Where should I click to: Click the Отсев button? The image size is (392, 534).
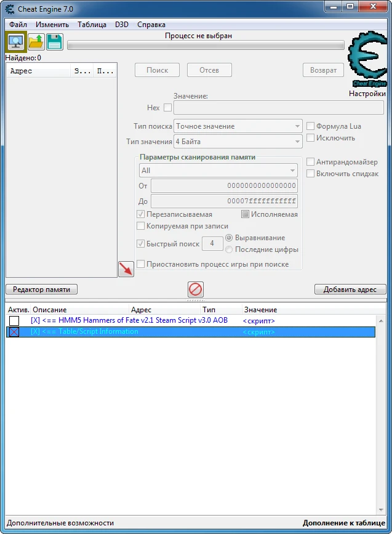209,70
